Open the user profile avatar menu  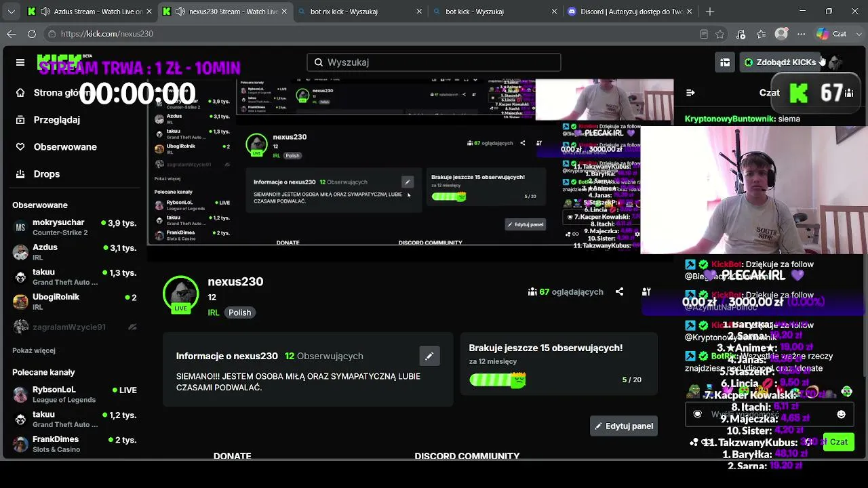click(x=835, y=62)
